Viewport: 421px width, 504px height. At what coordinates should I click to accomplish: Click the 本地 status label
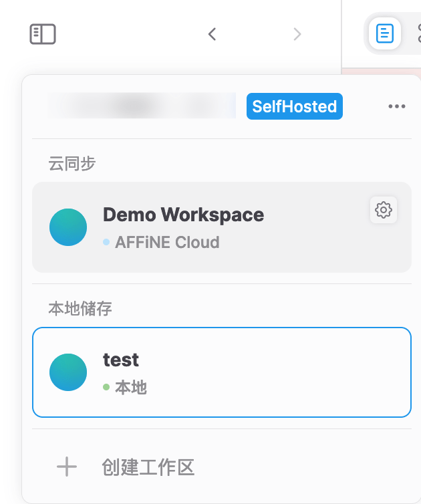(x=131, y=387)
